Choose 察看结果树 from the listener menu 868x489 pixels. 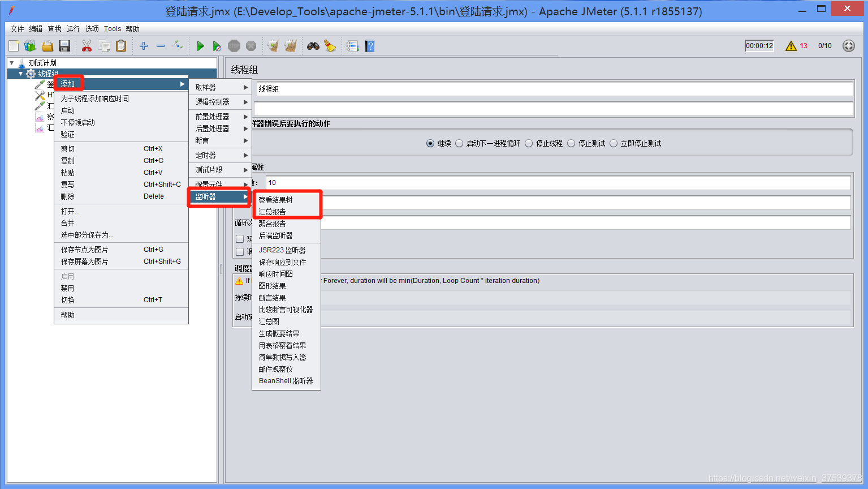pos(286,200)
